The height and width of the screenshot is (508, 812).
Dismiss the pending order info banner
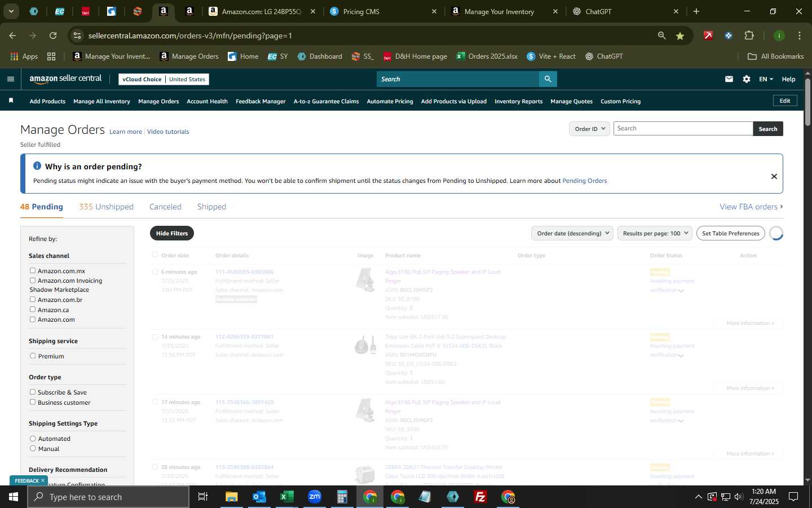[x=774, y=176]
